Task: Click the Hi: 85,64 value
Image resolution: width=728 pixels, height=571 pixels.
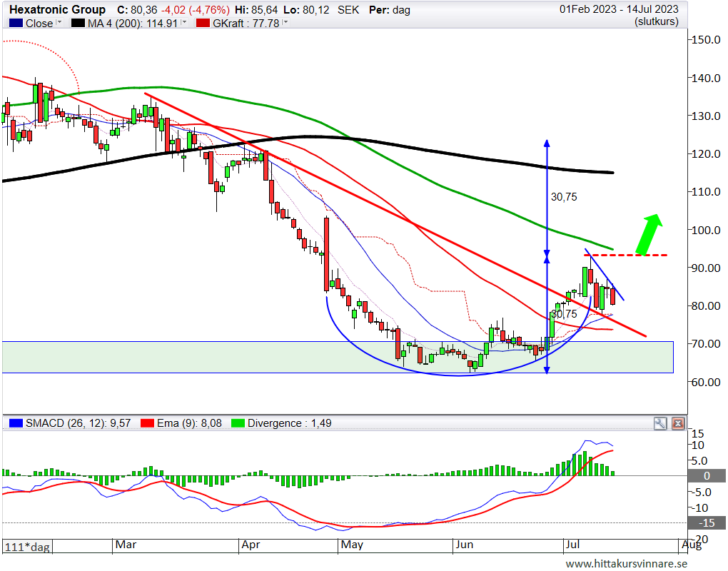Action: pos(256,10)
